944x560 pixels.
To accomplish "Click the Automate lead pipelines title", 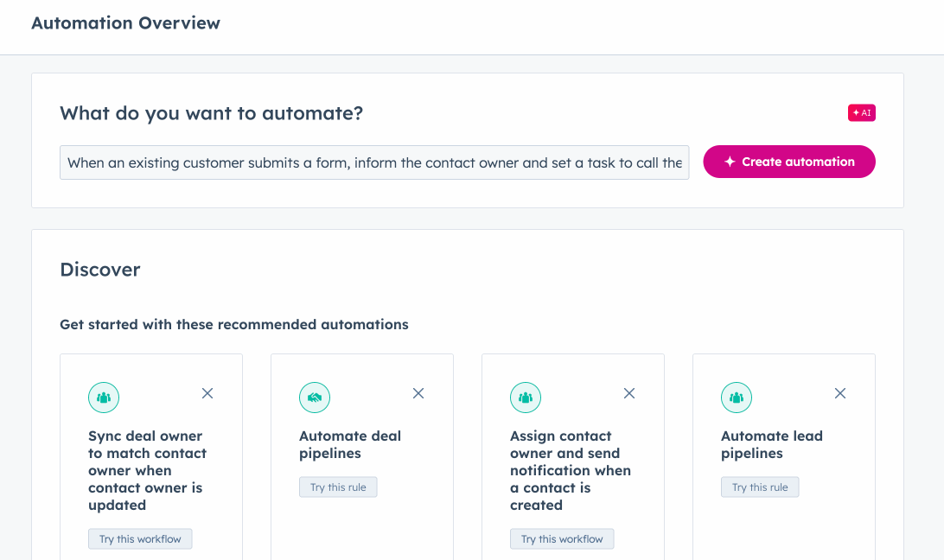I will 772,444.
